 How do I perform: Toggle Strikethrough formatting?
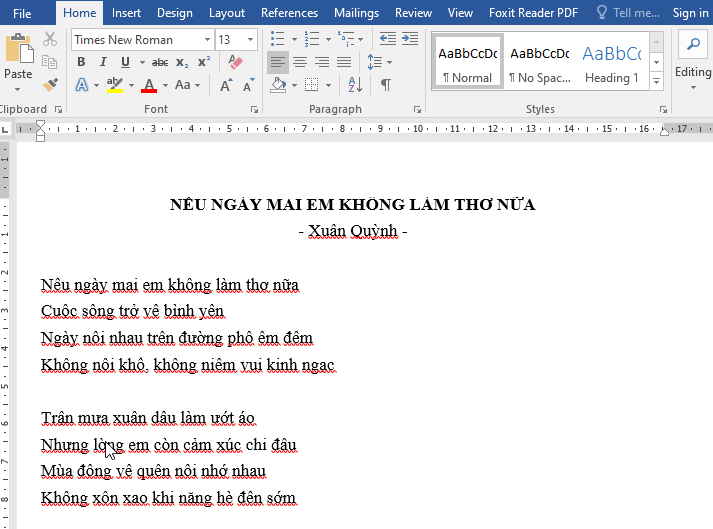[x=160, y=62]
